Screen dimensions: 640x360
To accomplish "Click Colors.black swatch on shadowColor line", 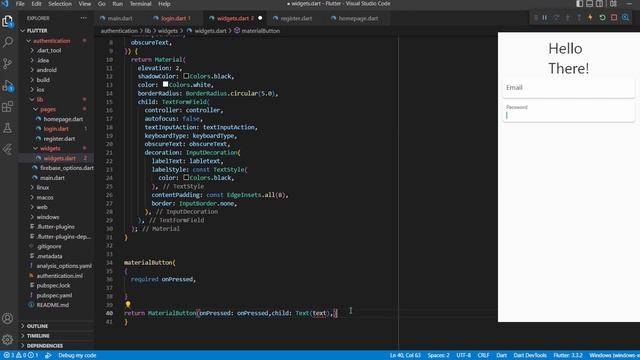I will click(186, 76).
